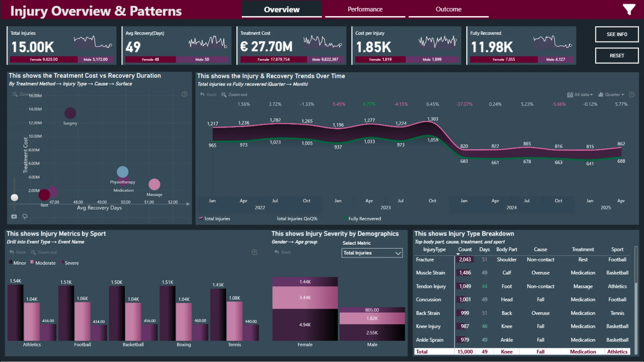Toggle Fully Recovered series in trend legend
Viewport: 644px width, 362px height.
click(362, 219)
